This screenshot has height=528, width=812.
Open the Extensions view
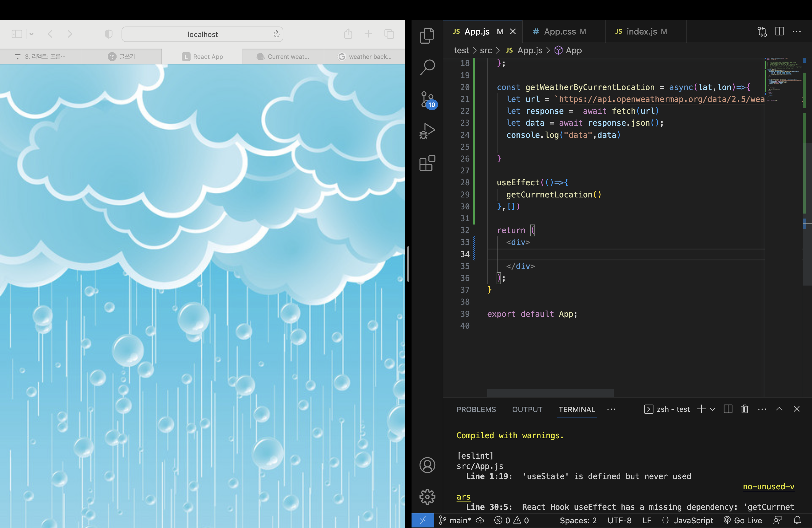point(427,163)
